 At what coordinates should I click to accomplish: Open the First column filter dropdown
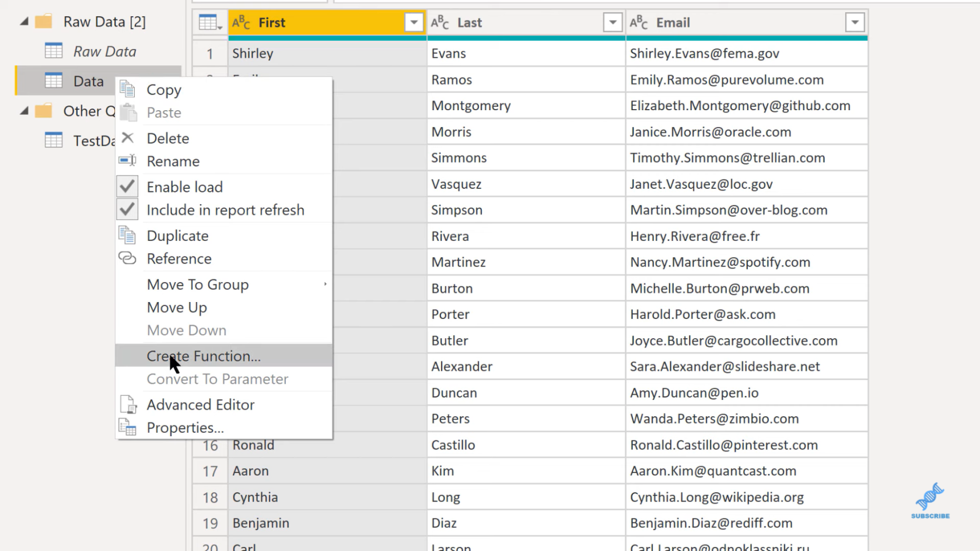(x=414, y=23)
